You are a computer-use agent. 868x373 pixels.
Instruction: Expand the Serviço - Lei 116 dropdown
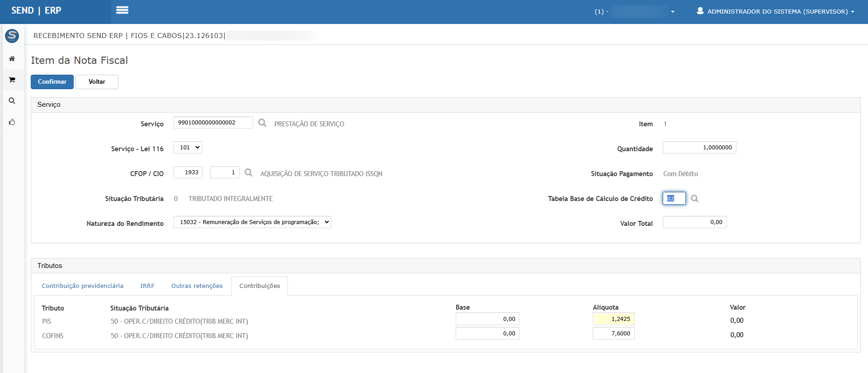pyautogui.click(x=188, y=148)
